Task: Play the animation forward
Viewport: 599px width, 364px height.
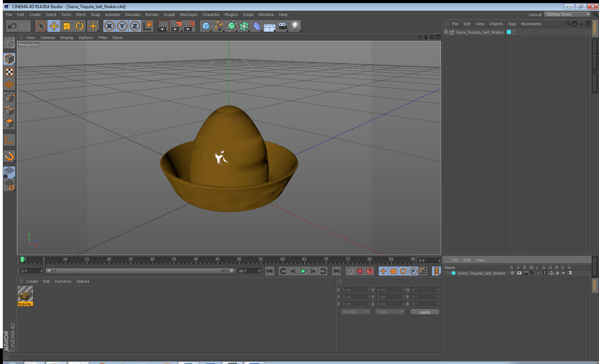Action: (303, 271)
